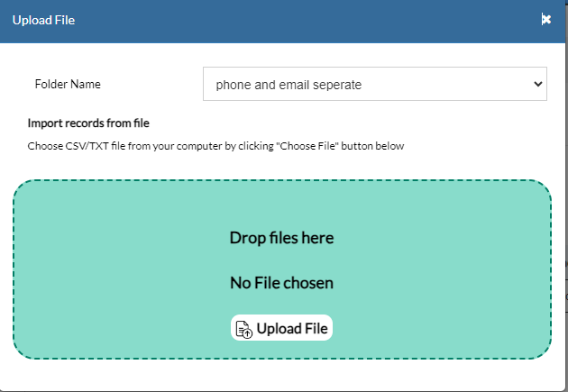Select the 'phone and email seperate' value
The image size is (568, 392).
(x=289, y=84)
